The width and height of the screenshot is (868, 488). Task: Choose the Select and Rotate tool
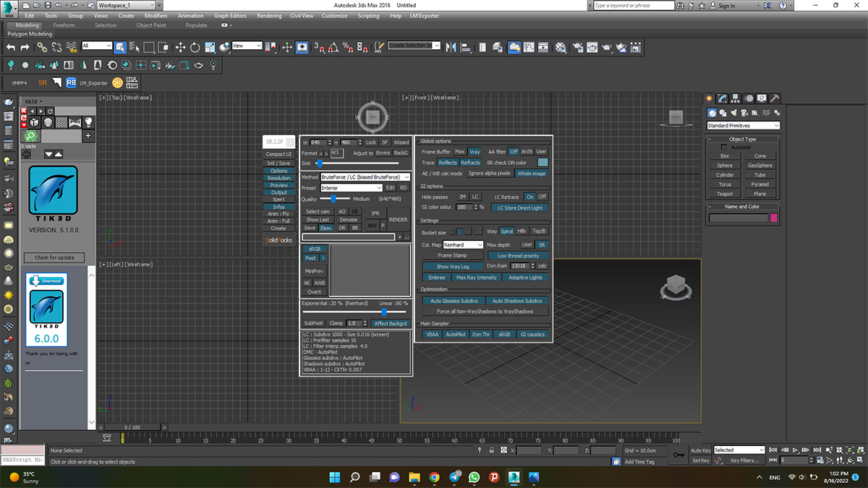pyautogui.click(x=195, y=47)
